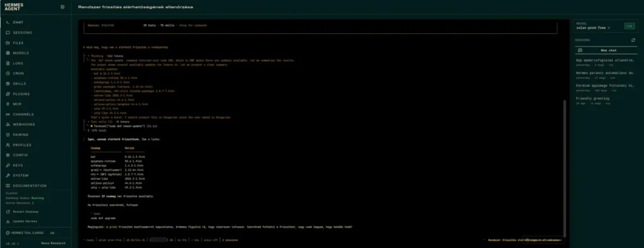Click the Channels radio icon

pyautogui.click(x=8, y=115)
